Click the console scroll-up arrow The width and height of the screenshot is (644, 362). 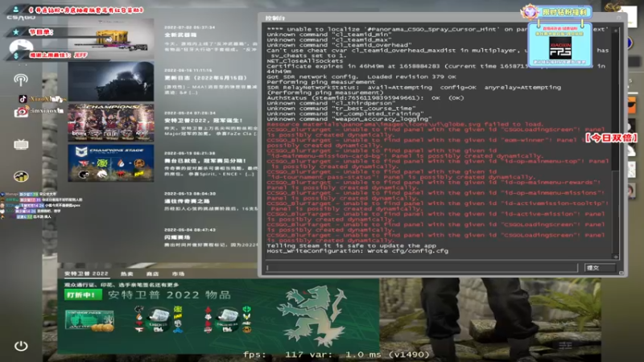click(615, 30)
